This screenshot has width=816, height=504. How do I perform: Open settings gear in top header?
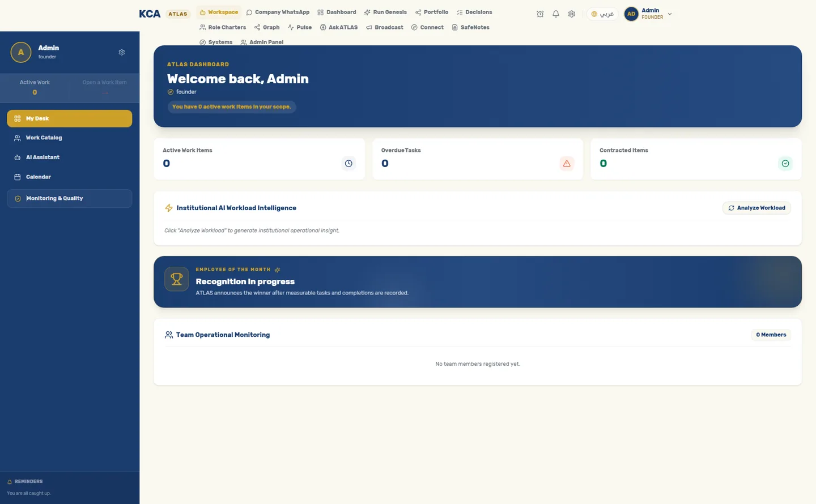572,14
